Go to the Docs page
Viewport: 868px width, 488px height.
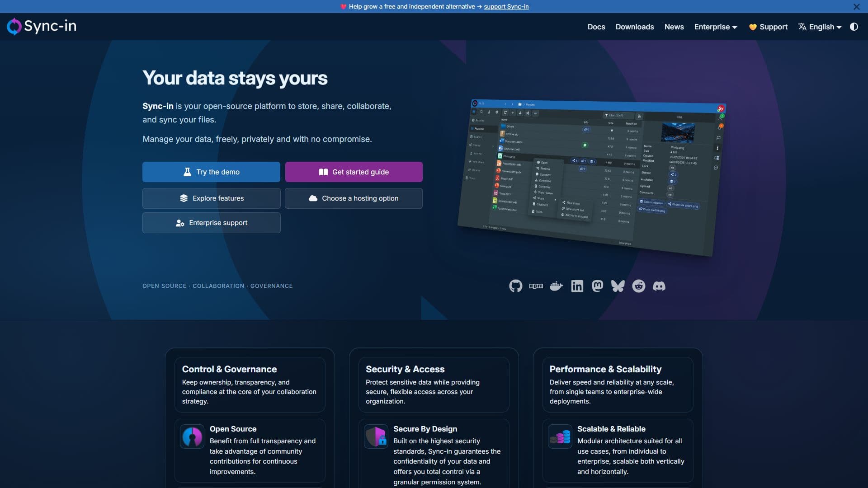click(596, 27)
